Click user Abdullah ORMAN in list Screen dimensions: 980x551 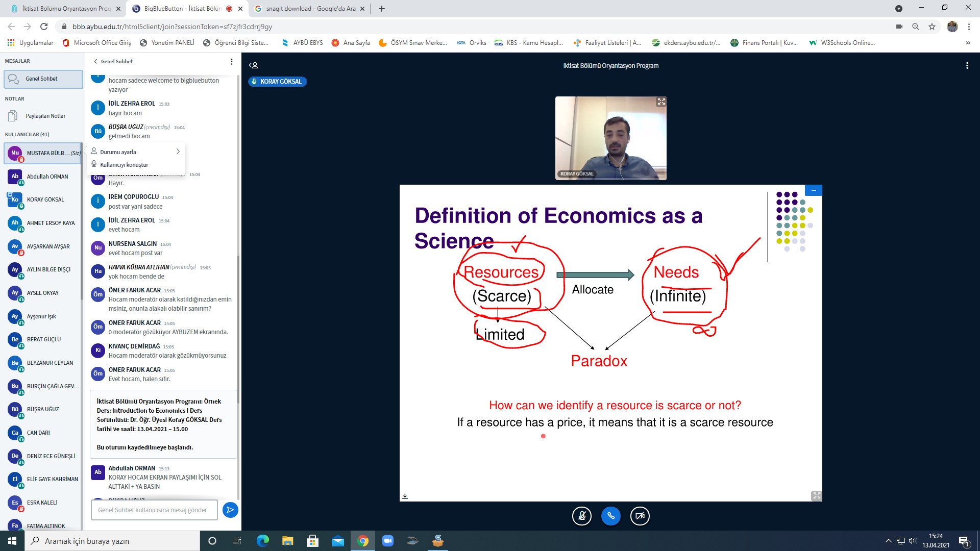pos(47,177)
